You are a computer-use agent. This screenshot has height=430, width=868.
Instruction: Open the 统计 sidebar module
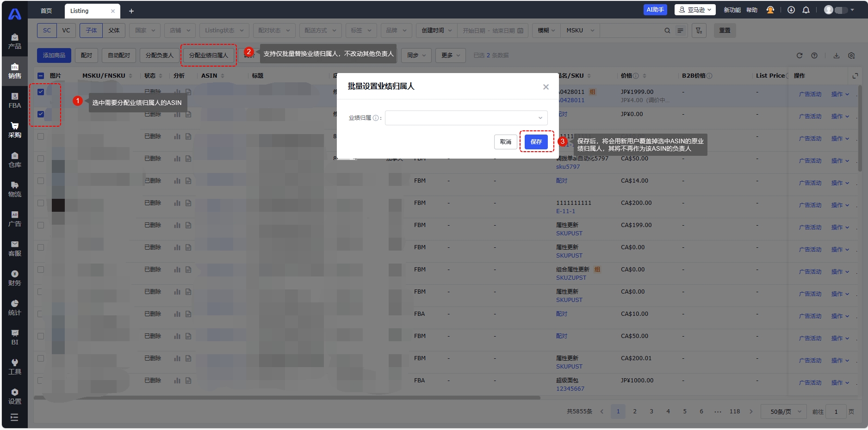point(15,308)
